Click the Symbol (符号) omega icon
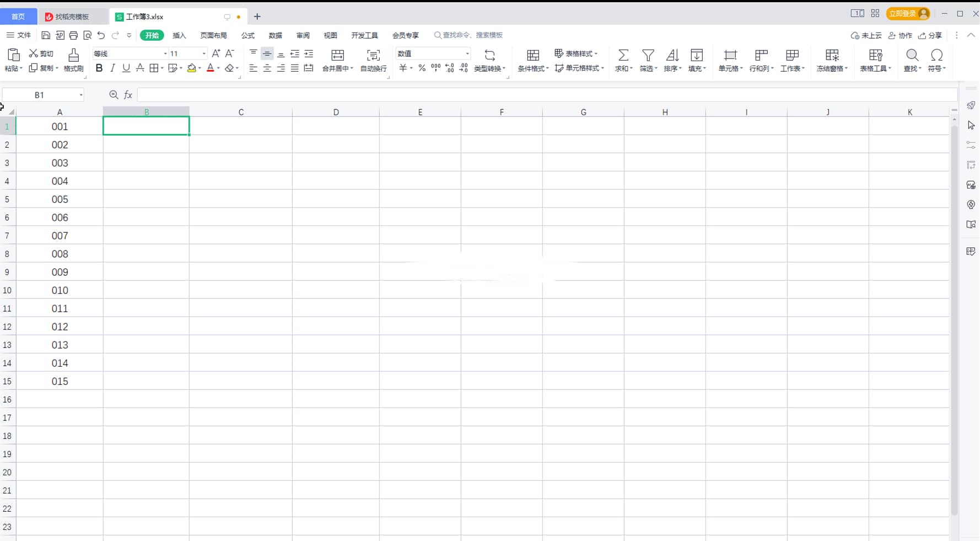Image resolution: width=980 pixels, height=541 pixels. (936, 55)
